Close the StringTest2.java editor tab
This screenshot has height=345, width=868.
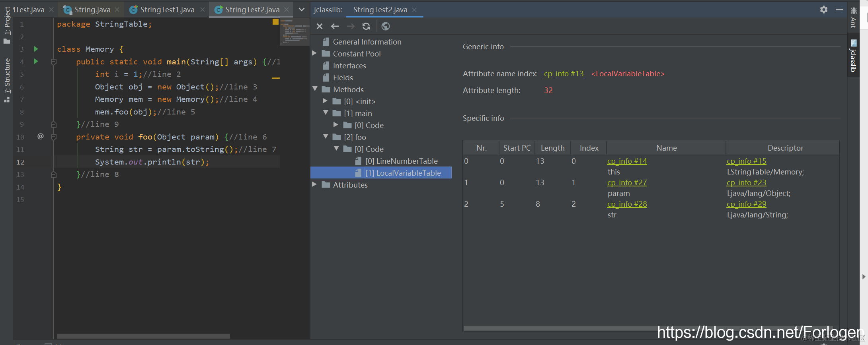pos(287,10)
